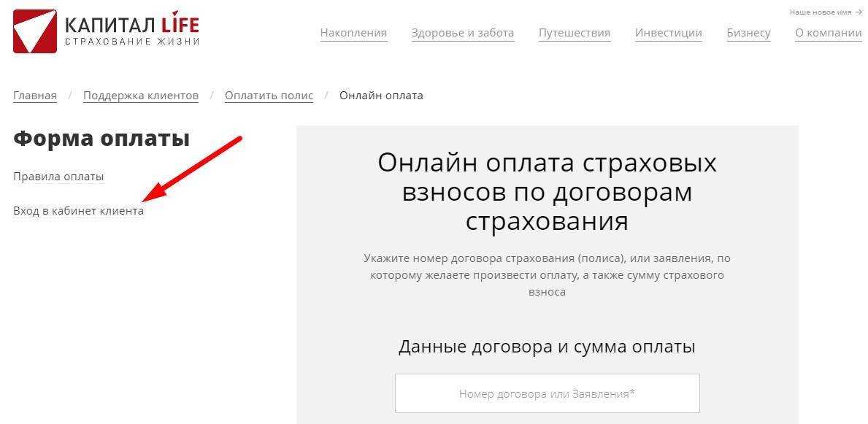Click the Поддержка клиентов breadcrumb link
868x424 pixels.
pos(140,96)
